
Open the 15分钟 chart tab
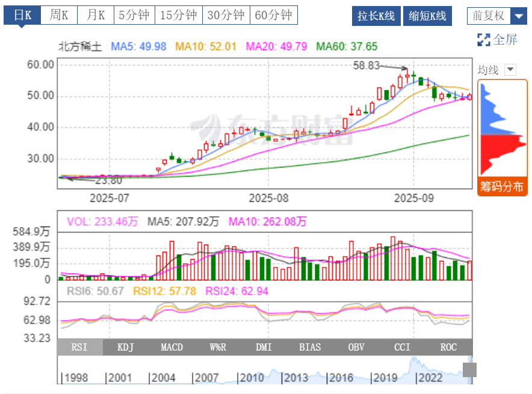click(x=179, y=15)
